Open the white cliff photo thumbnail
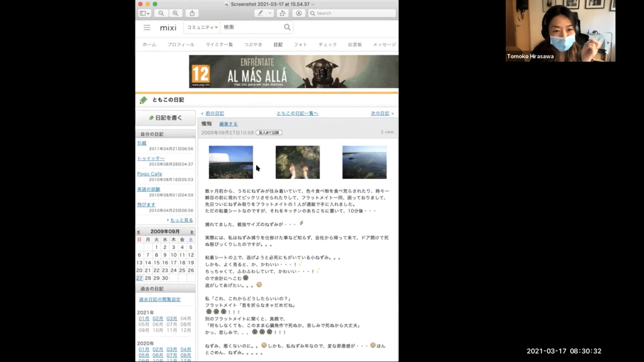 tap(231, 162)
